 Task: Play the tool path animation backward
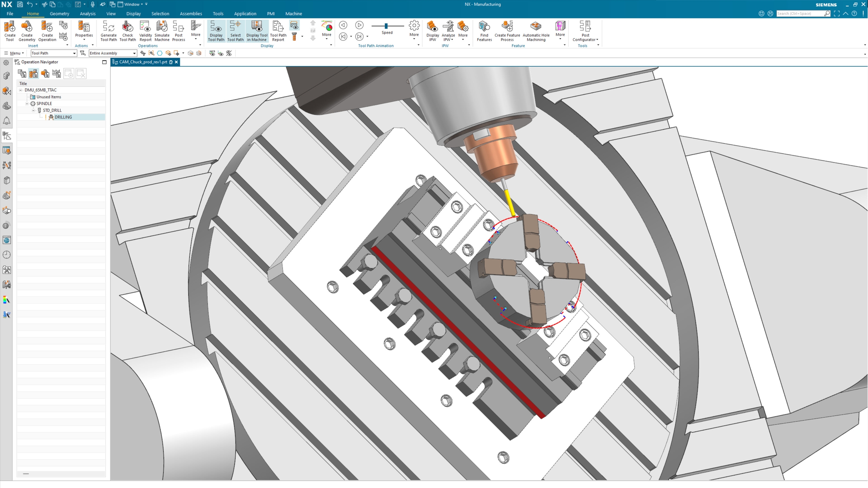pyautogui.click(x=343, y=25)
